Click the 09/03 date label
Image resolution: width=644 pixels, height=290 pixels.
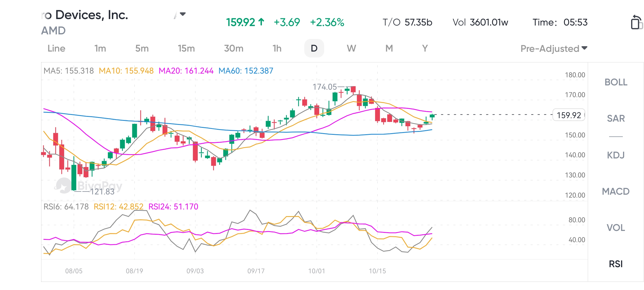click(x=195, y=271)
